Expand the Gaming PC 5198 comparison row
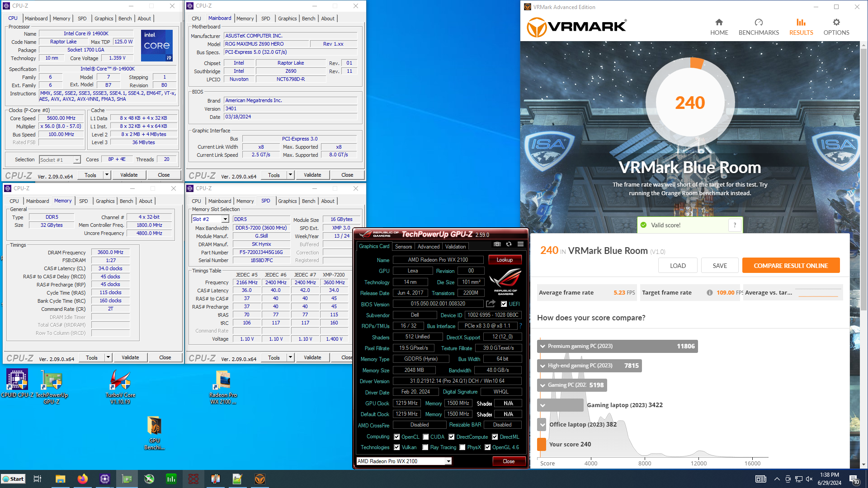 [x=572, y=385]
